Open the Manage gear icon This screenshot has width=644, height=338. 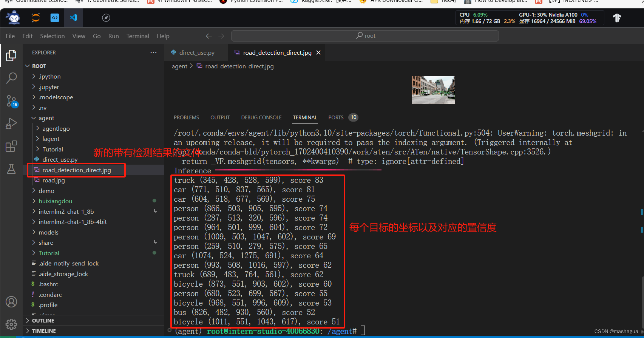point(11,324)
